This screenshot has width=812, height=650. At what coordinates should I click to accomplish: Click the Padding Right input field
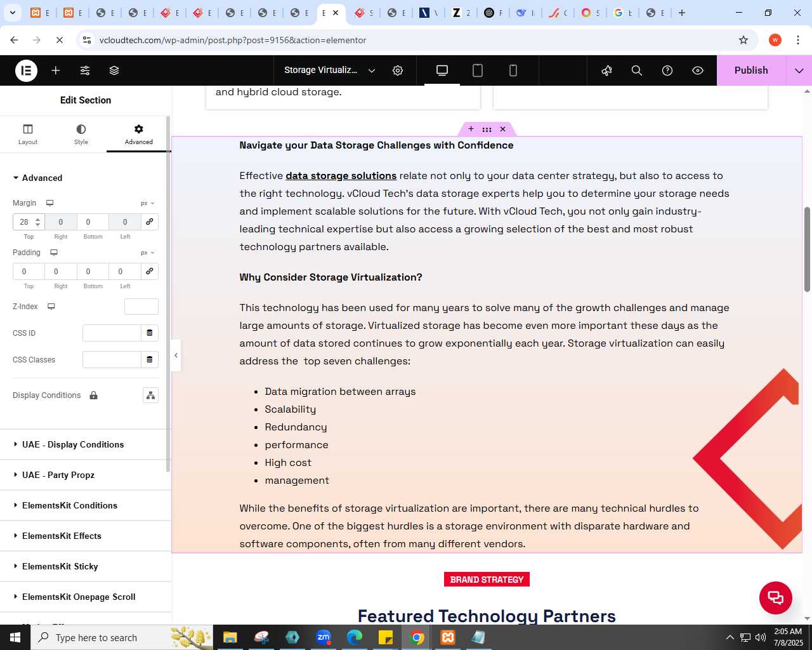(61, 271)
